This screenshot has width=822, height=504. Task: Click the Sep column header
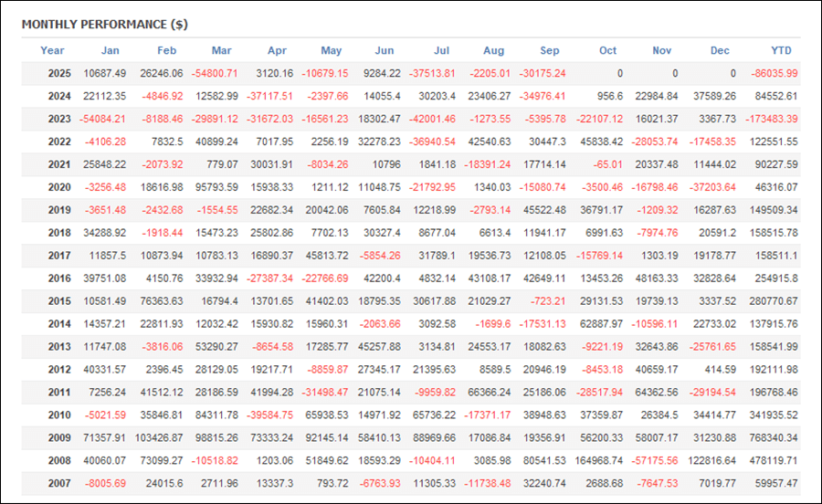pyautogui.click(x=549, y=50)
